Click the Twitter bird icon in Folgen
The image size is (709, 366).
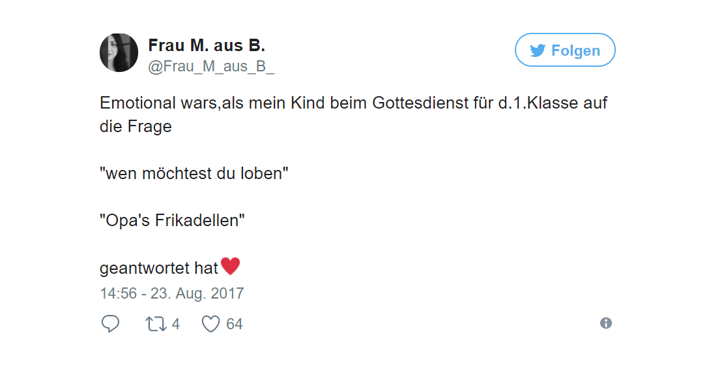tap(538, 50)
